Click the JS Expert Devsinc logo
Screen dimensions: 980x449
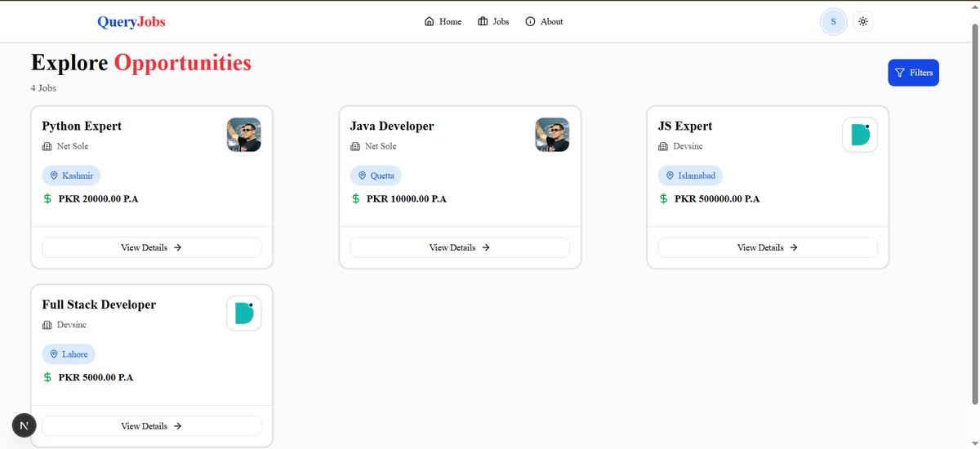tap(860, 135)
